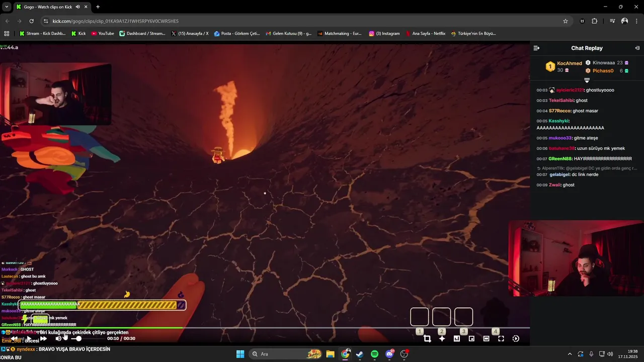This screenshot has width=644, height=362.
Task: Select username Kasshyki in chat replay
Action: (x=558, y=121)
